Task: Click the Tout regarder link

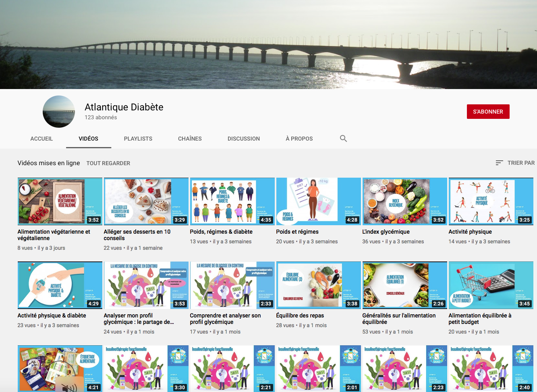Action: pos(108,163)
